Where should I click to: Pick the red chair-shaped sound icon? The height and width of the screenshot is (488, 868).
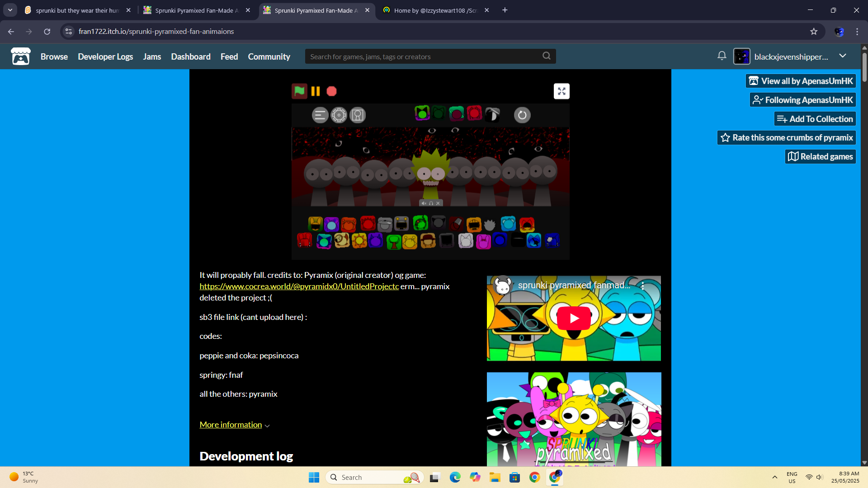[305, 240]
